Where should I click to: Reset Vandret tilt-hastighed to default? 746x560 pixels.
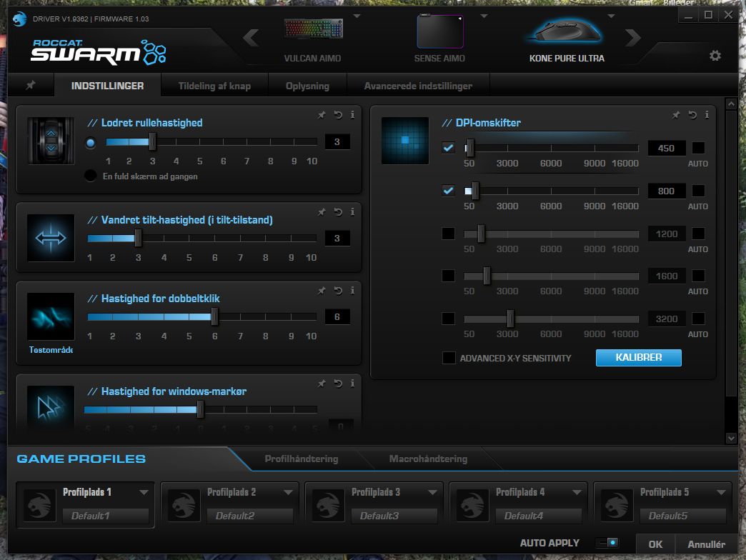pyautogui.click(x=338, y=212)
